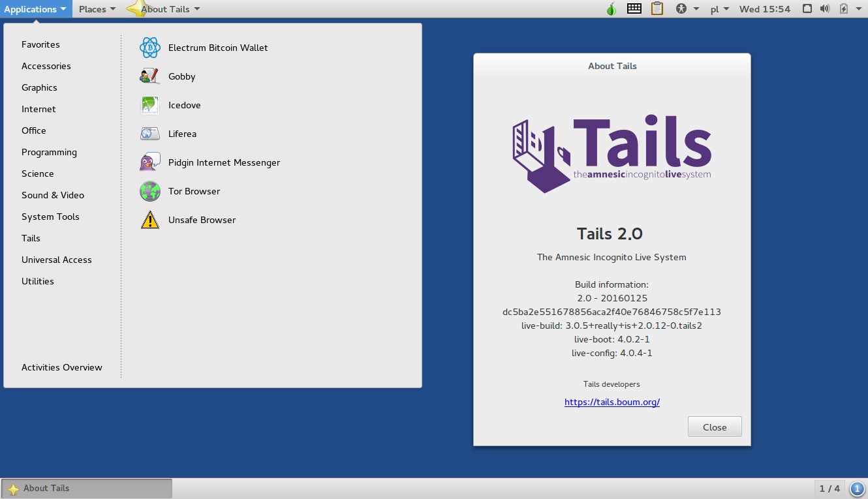Launch Pidgin Internet Messenger by its icon
Viewport: 868px width, 499px height.
click(150, 162)
